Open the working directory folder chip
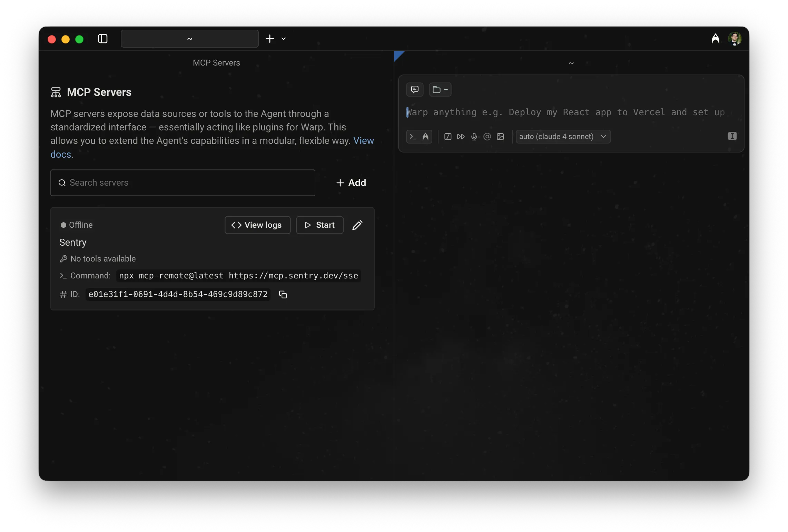 pyautogui.click(x=440, y=90)
